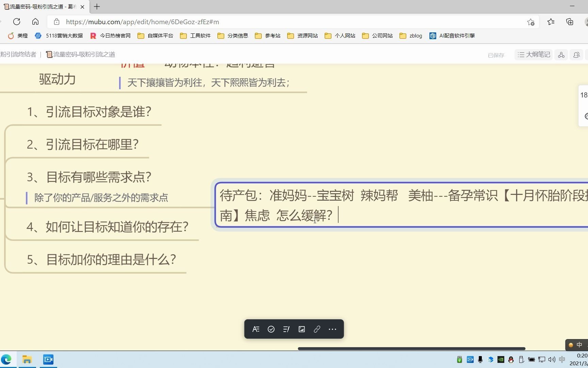Image resolution: width=588 pixels, height=368 pixels.
Task: Add a link via the floating toolbar
Action: (317, 329)
